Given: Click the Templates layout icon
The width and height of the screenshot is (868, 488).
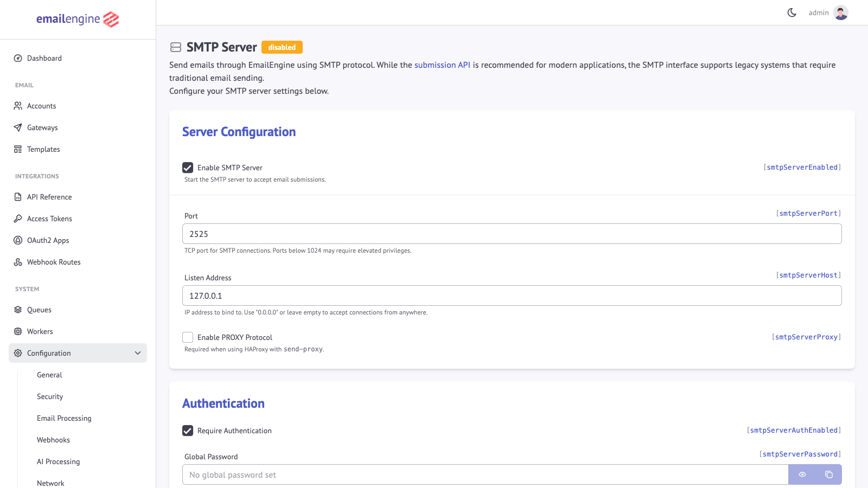Looking at the screenshot, I should (18, 149).
